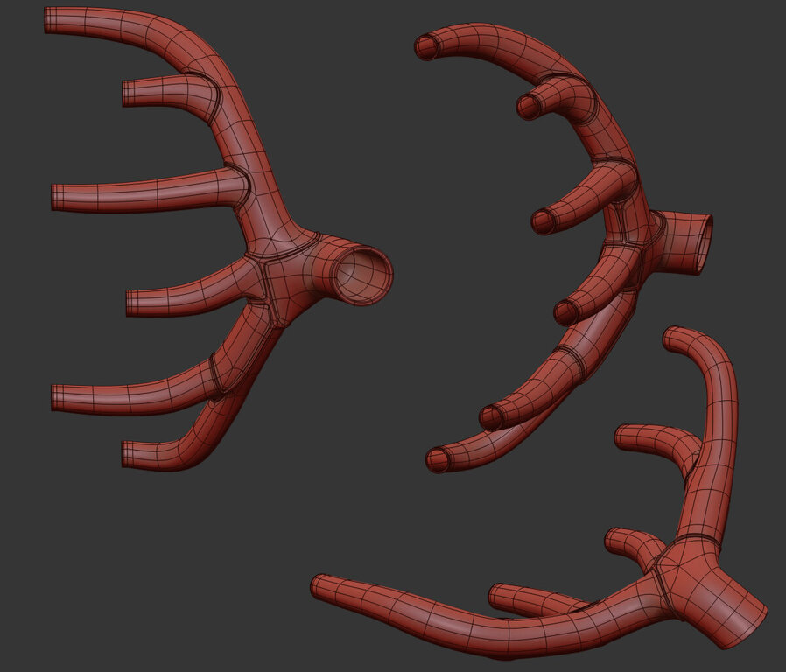Click the fourth tine opening on upper-right antler
The image size is (786, 672).
(x=566, y=311)
